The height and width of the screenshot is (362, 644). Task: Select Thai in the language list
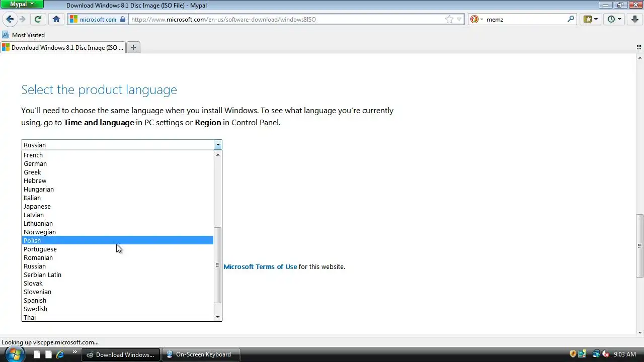[x=118, y=317]
